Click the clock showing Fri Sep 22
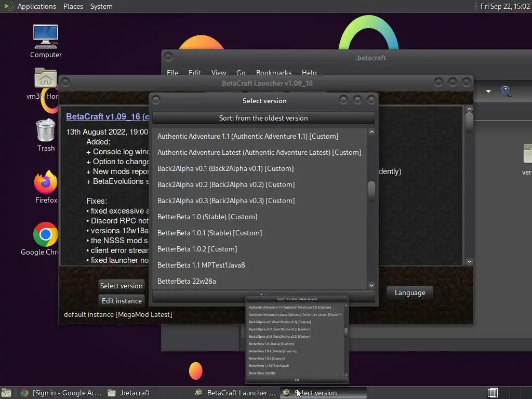 tap(505, 6)
